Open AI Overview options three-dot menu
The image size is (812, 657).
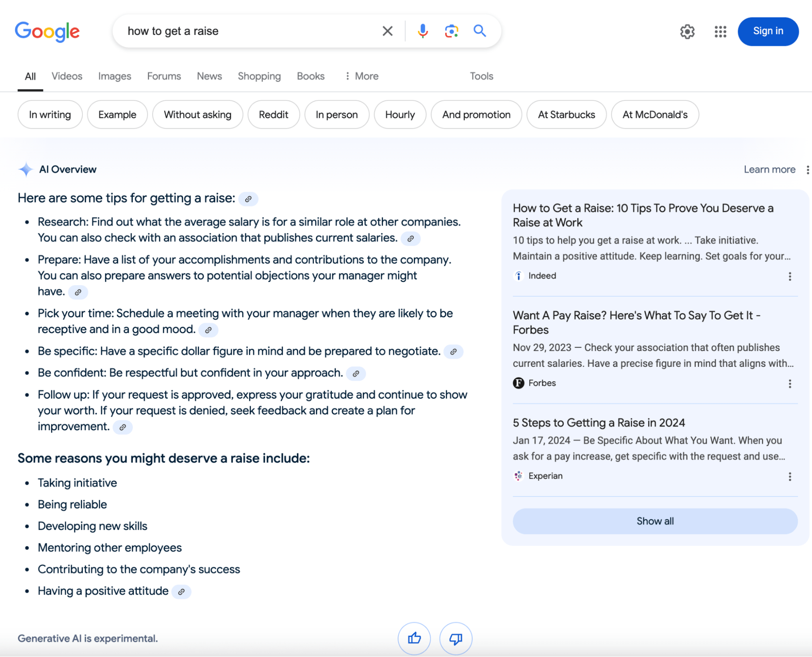(808, 170)
